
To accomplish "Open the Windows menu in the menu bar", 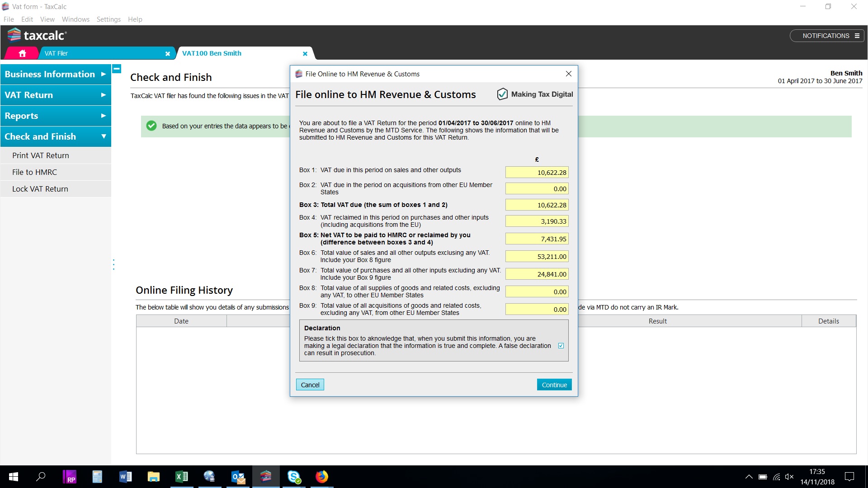I will 75,19.
